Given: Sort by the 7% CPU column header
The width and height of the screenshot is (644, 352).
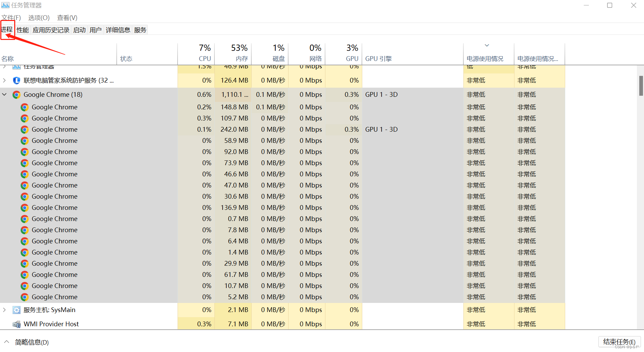Looking at the screenshot, I should coord(196,54).
